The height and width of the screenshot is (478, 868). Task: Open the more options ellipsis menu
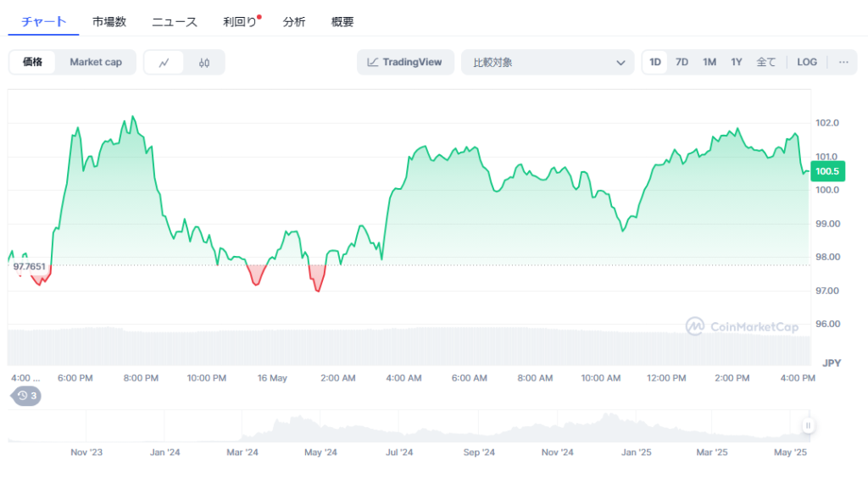coord(843,62)
